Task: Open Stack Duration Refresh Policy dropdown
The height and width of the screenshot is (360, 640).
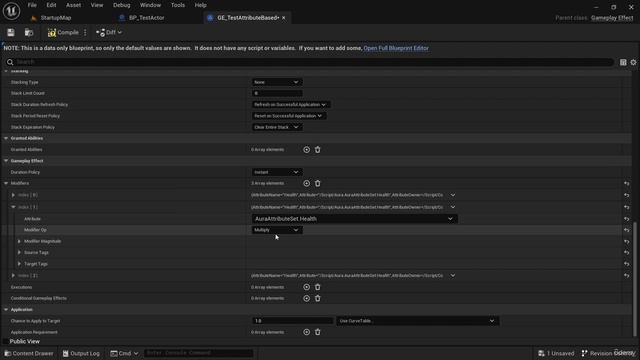Action: pos(290,104)
